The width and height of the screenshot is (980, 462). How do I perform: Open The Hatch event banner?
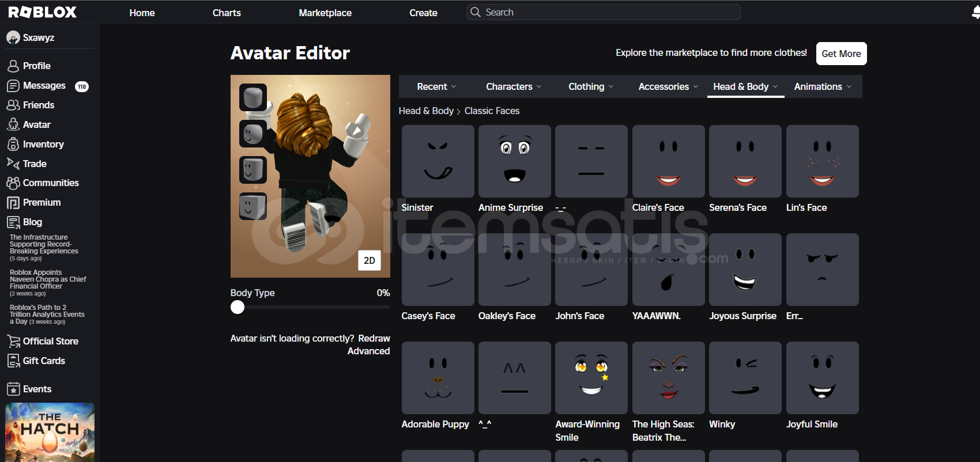point(50,432)
